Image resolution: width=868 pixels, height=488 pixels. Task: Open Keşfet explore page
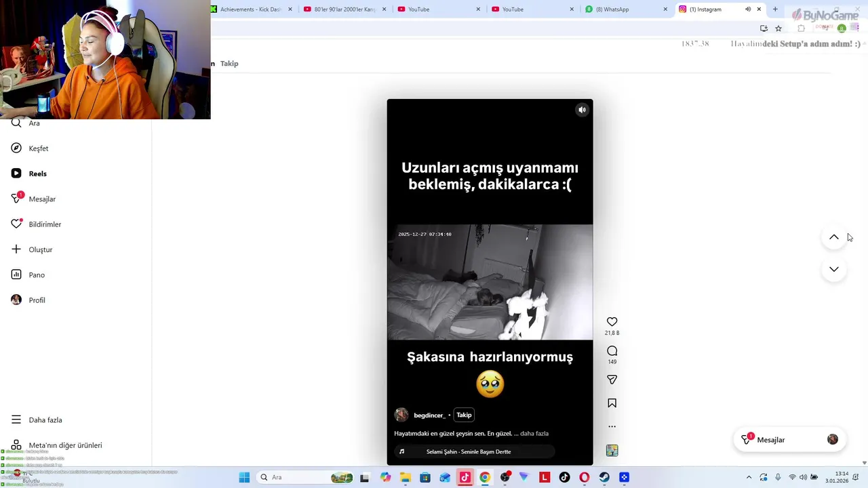click(30, 148)
